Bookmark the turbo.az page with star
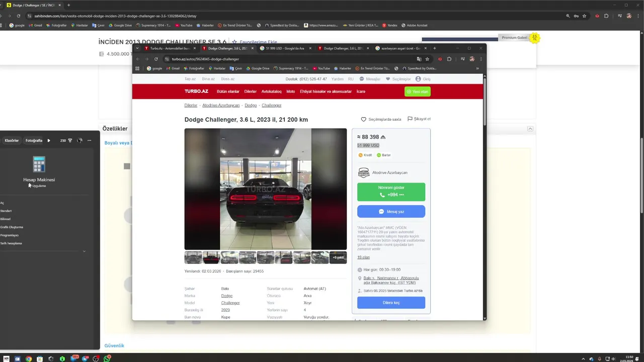 point(427,59)
